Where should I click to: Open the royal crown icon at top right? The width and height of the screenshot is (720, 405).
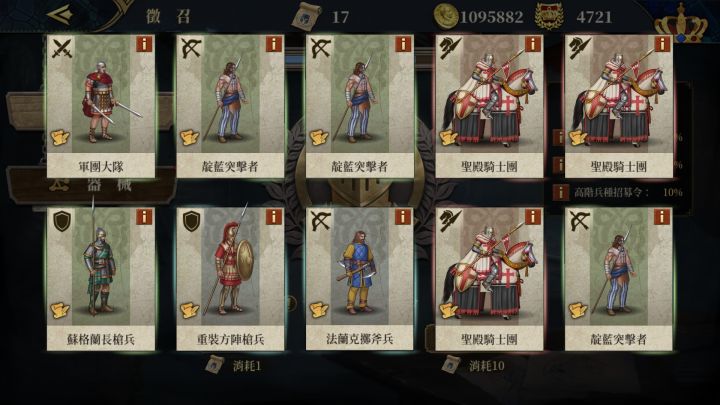(x=681, y=23)
